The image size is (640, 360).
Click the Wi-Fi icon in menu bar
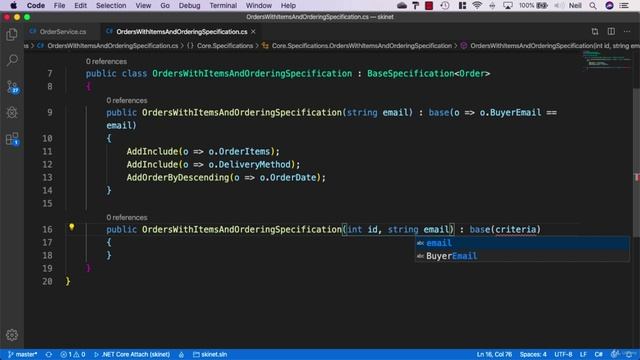point(476,5)
